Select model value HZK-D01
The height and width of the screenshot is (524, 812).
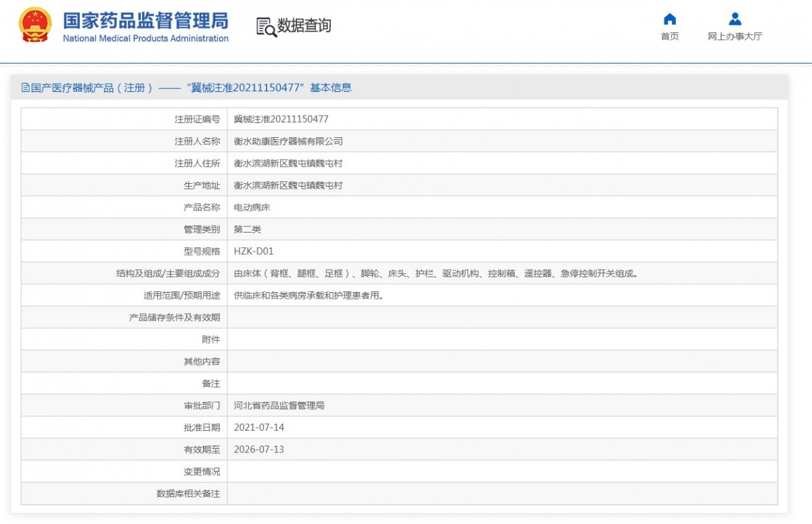click(254, 252)
